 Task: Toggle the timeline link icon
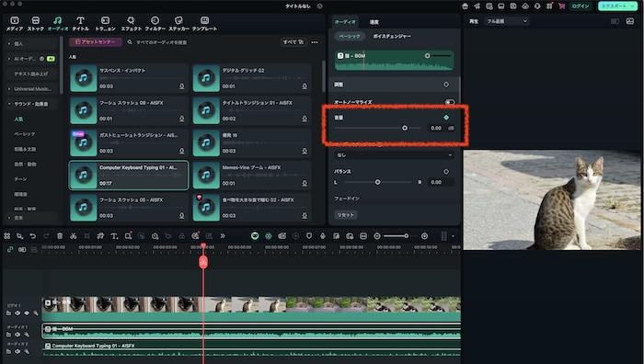point(10,249)
